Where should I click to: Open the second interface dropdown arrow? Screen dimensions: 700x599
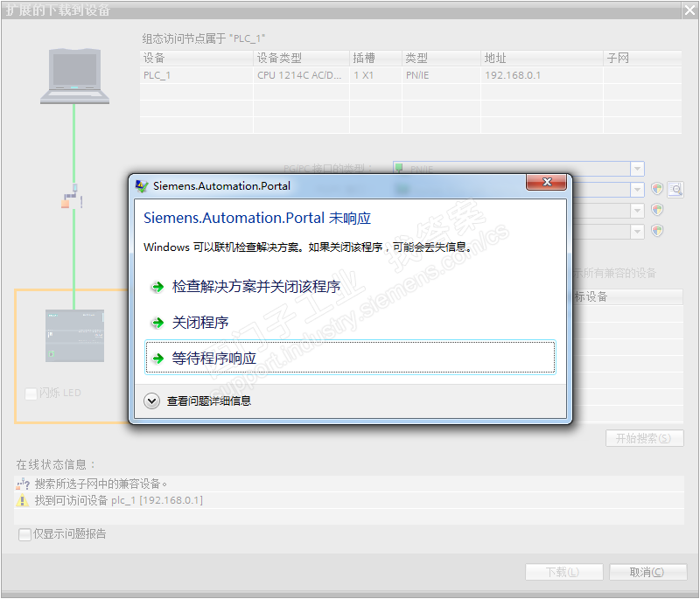pyautogui.click(x=637, y=190)
